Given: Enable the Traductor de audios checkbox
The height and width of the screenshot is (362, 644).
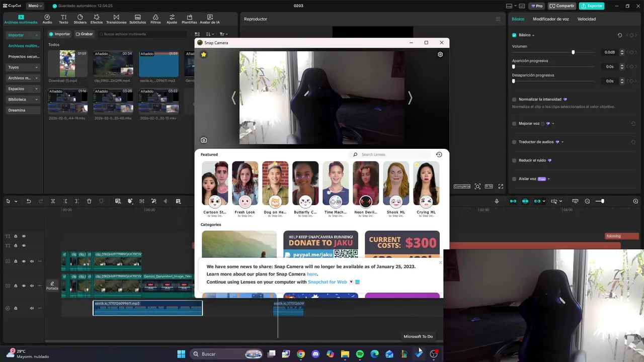Looking at the screenshot, I should click(x=514, y=142).
